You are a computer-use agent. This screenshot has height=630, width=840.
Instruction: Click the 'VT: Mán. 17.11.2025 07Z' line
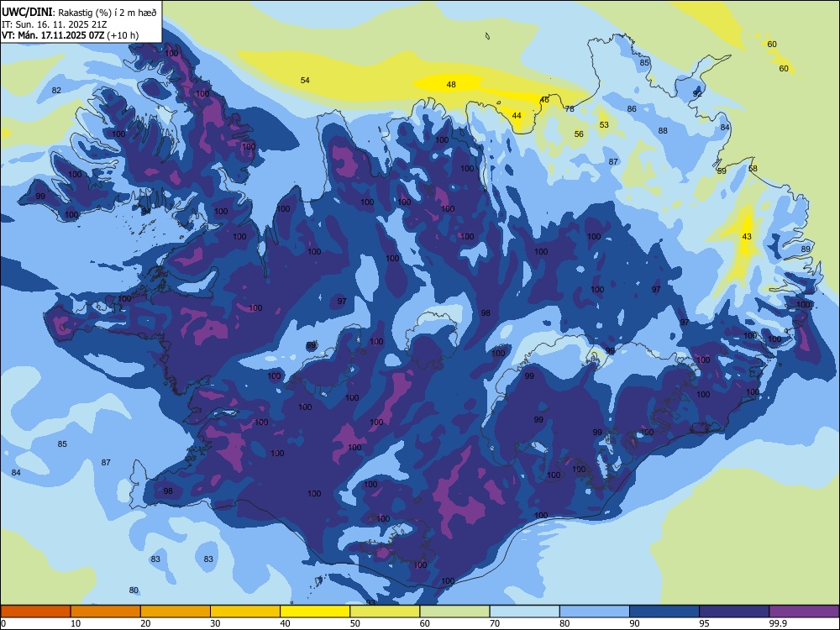53,35
